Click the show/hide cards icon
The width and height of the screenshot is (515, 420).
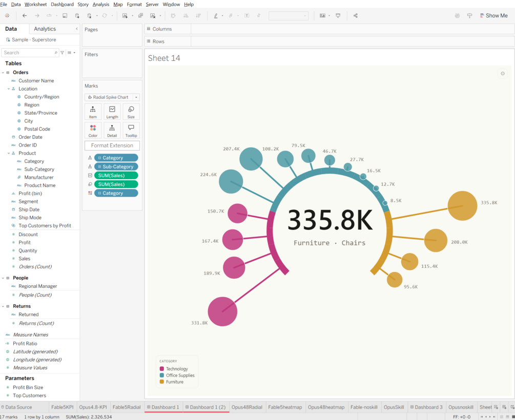(x=322, y=15)
